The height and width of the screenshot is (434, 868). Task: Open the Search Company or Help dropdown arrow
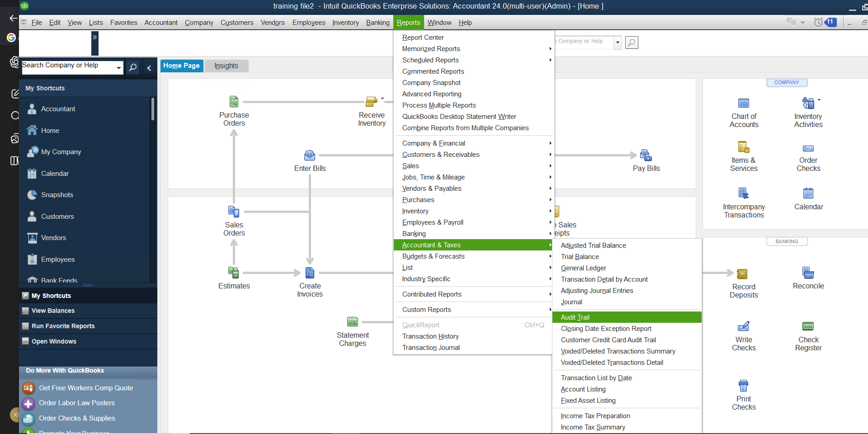tap(118, 67)
